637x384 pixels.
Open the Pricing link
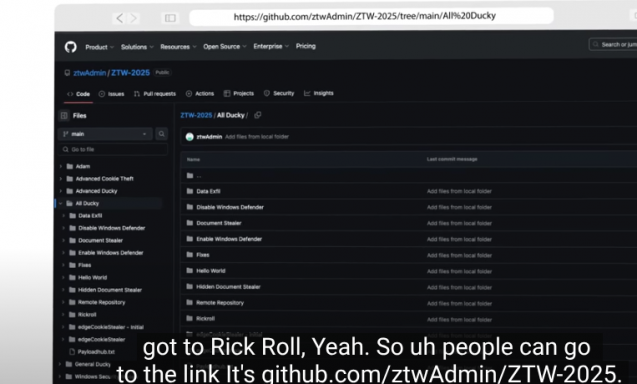click(306, 46)
